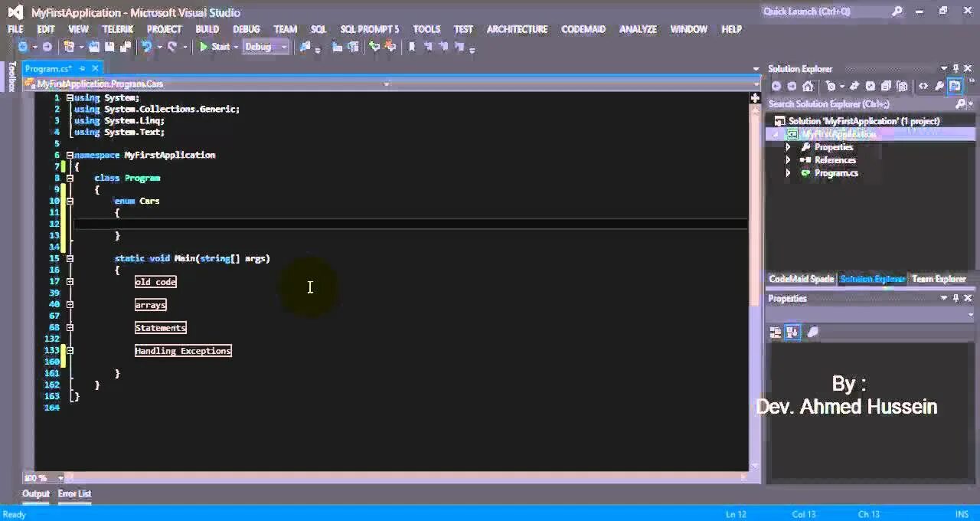This screenshot has height=521, width=980.
Task: Expand the 'Statements' region
Action: point(70,327)
